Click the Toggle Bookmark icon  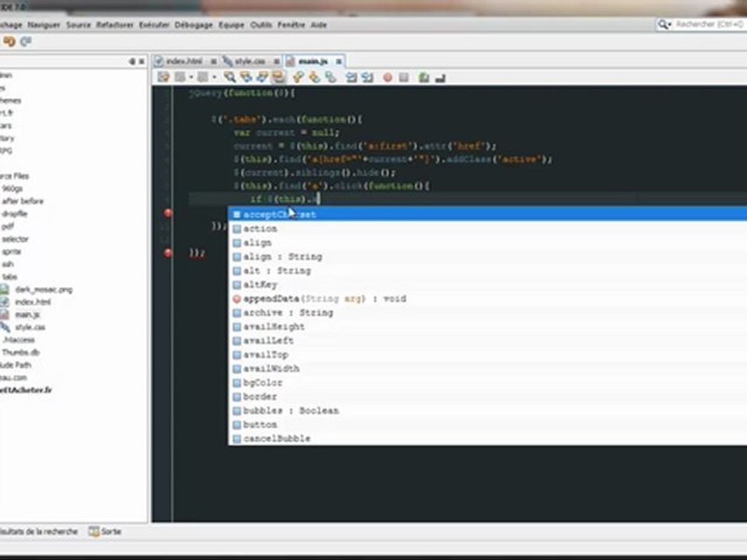(331, 77)
